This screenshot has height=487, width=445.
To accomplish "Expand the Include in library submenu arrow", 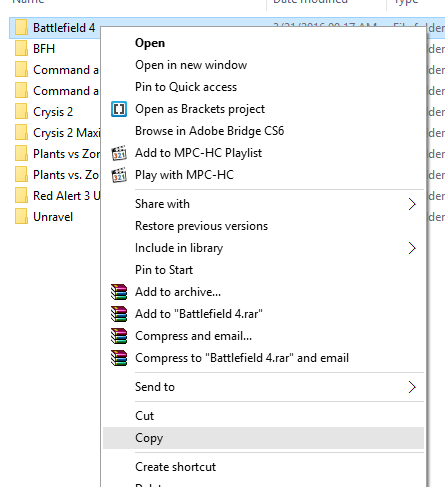I will coord(412,248).
